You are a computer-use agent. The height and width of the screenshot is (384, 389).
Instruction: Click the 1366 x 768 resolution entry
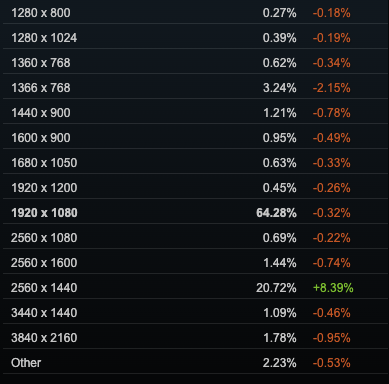(195, 88)
